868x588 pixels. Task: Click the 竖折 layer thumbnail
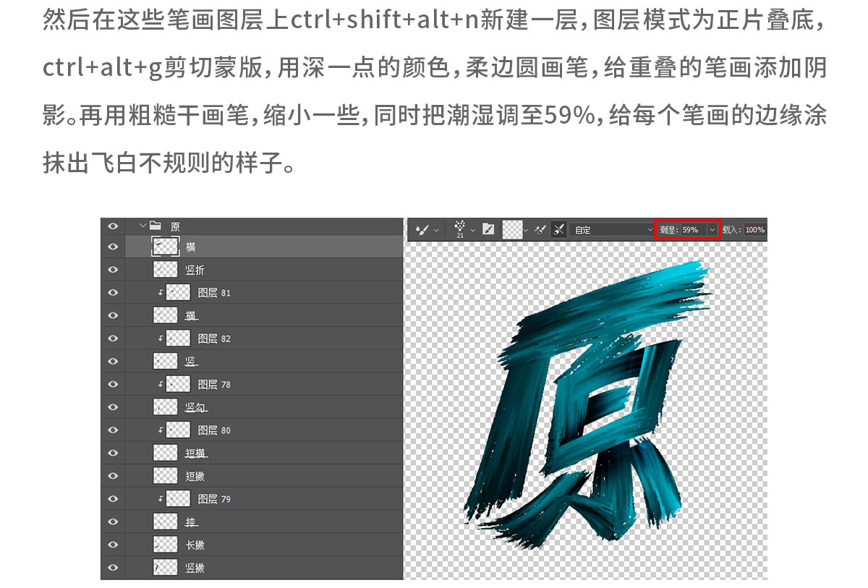tap(166, 270)
